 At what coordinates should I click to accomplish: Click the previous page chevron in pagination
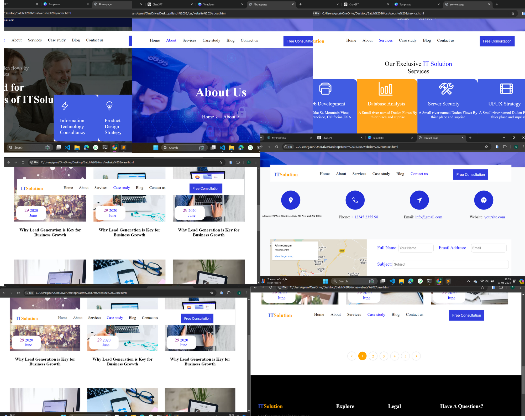click(351, 356)
